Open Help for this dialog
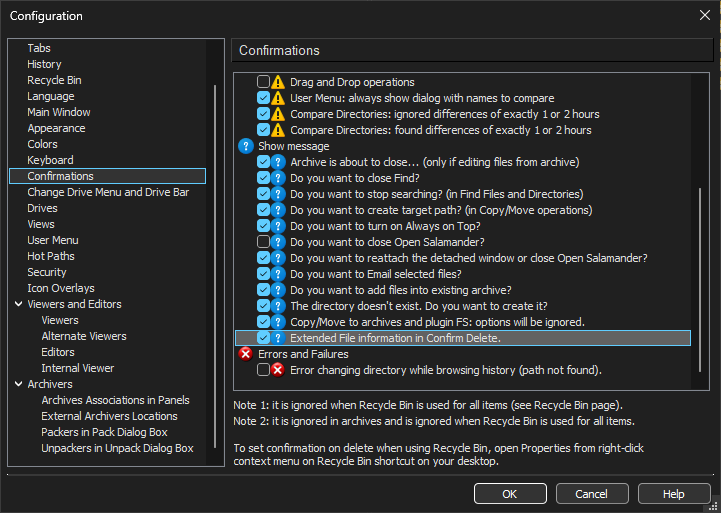This screenshot has width=721, height=513. 674,494
